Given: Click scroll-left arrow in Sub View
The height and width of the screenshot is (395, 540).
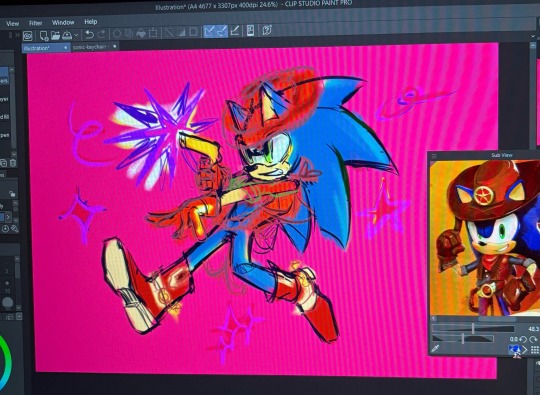Looking at the screenshot, I should [434, 319].
